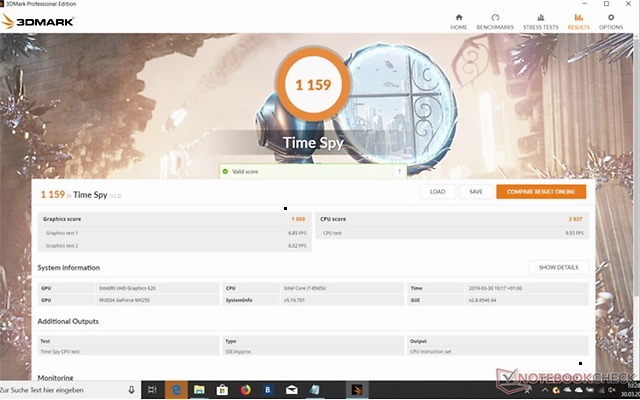Go to the Home tab
The image size is (640, 400).
pos(458,22)
